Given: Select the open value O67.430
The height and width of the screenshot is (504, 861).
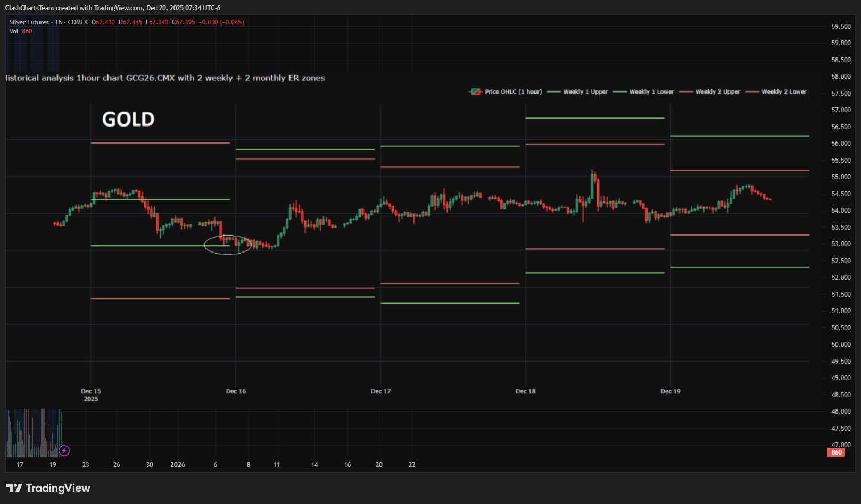Looking at the screenshot, I should click(x=103, y=22).
